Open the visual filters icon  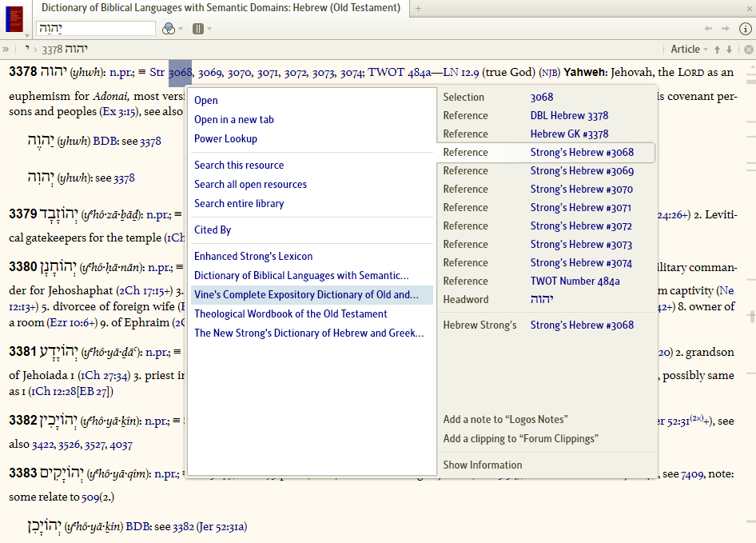[x=169, y=29]
